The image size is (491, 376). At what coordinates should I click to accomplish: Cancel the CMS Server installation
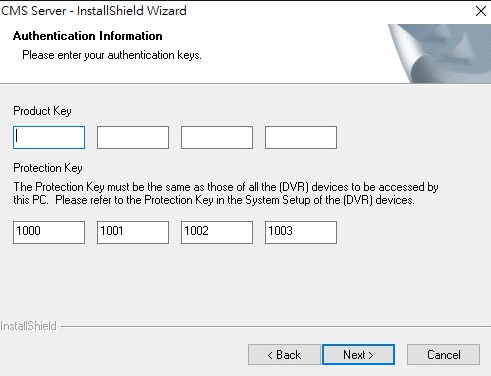click(x=444, y=355)
